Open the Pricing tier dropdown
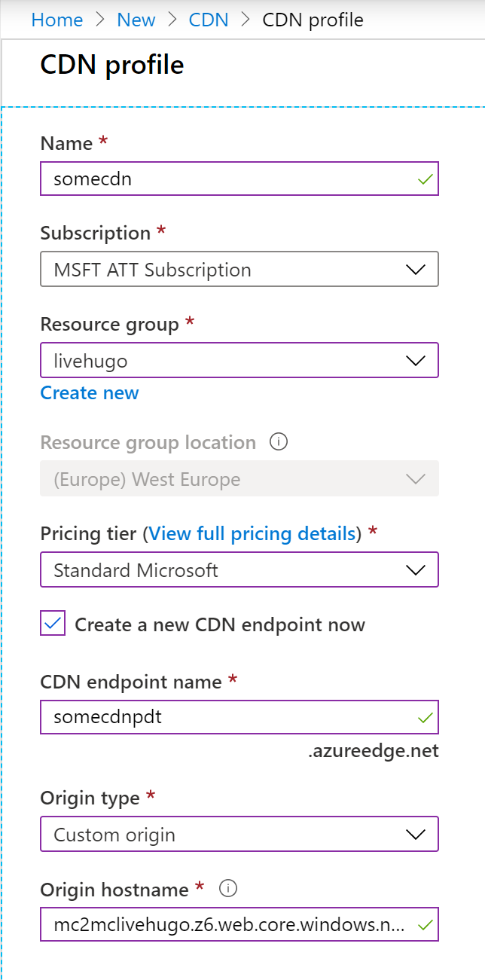This screenshot has width=485, height=980. 239,570
